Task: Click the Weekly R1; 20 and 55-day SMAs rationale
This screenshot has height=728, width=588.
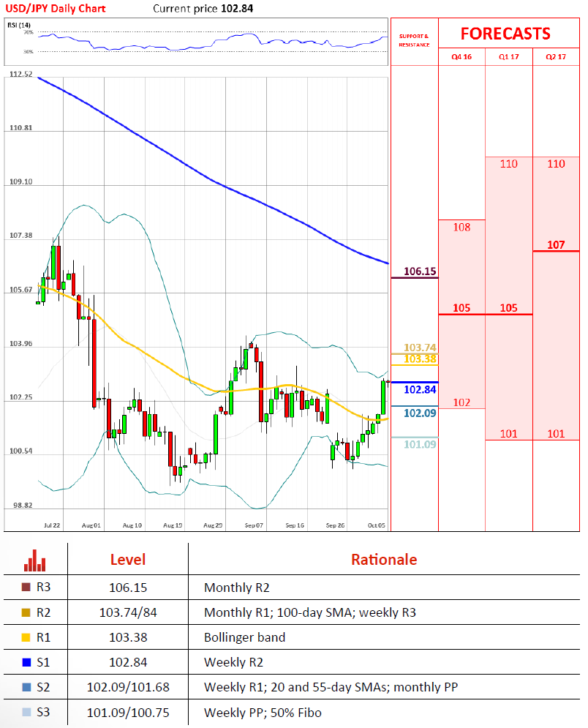Action: tap(331, 687)
